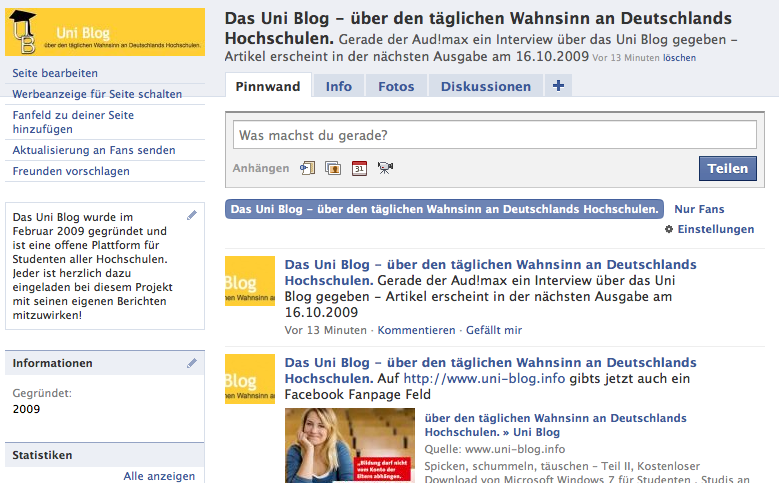Click Alle anzeigen under Statistiken

coord(159,476)
